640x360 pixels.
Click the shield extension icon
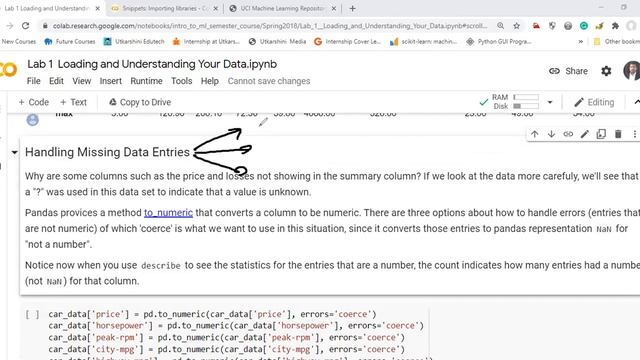[x=552, y=26]
